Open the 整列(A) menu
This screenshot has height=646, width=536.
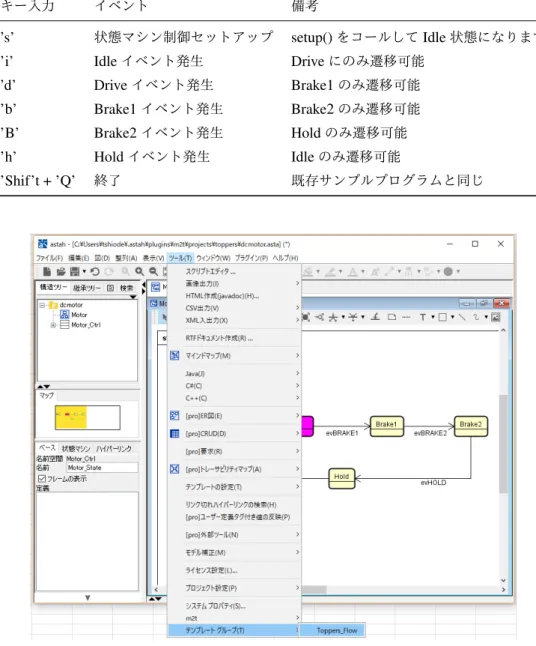point(126,258)
